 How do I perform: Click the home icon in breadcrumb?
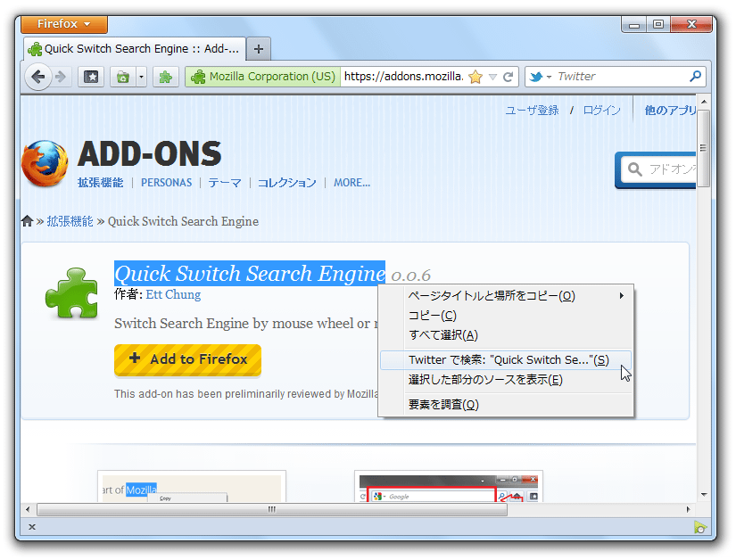(28, 221)
